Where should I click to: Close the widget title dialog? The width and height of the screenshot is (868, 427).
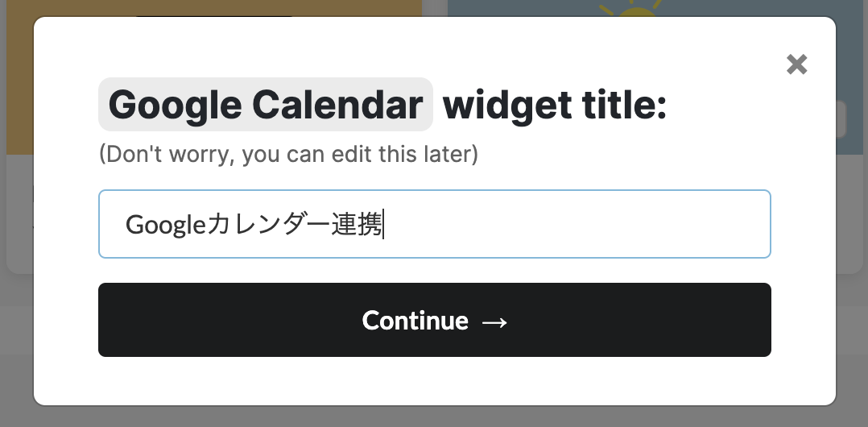tap(796, 64)
